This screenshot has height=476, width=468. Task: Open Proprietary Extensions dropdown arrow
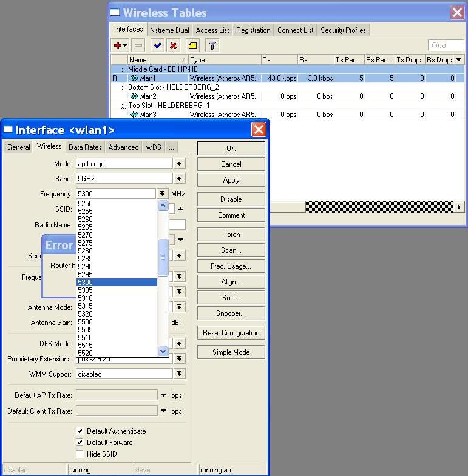click(180, 358)
